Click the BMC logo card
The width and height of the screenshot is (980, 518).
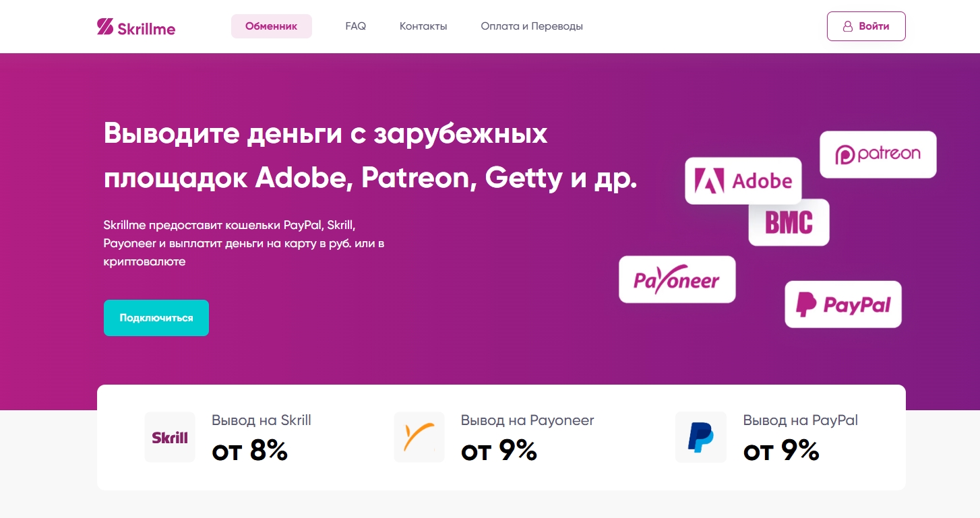pos(789,222)
